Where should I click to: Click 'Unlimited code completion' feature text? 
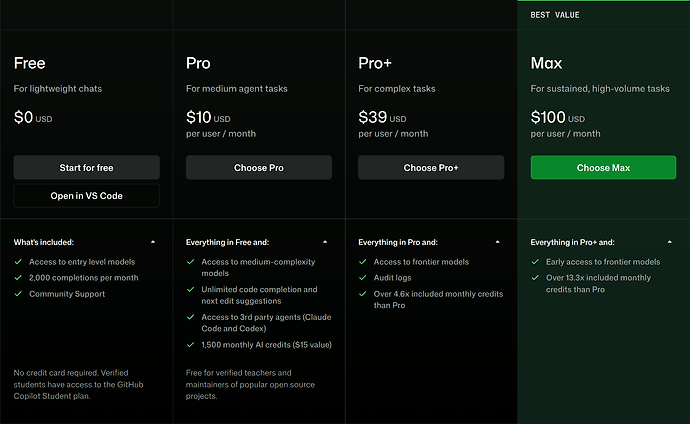[x=259, y=295]
